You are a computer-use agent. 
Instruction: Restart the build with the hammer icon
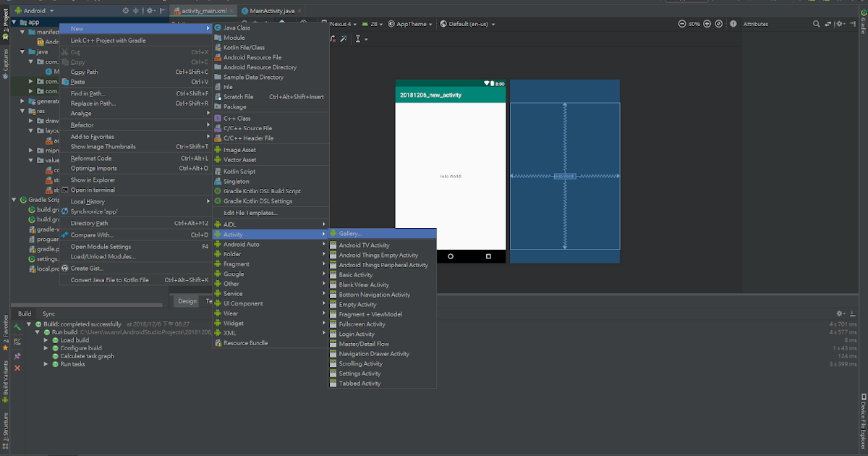[17, 327]
